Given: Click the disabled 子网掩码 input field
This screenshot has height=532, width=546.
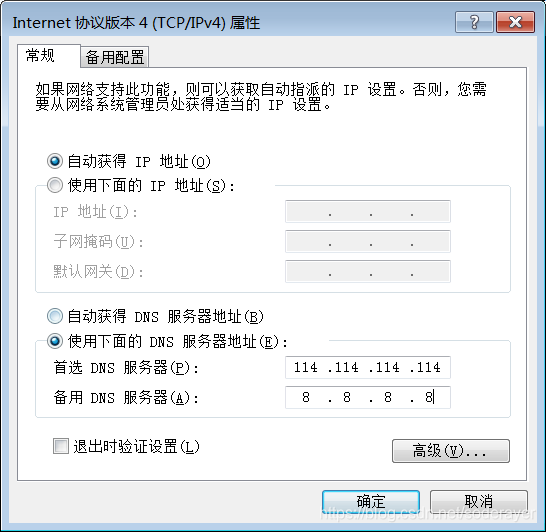Looking at the screenshot, I should click(368, 241).
